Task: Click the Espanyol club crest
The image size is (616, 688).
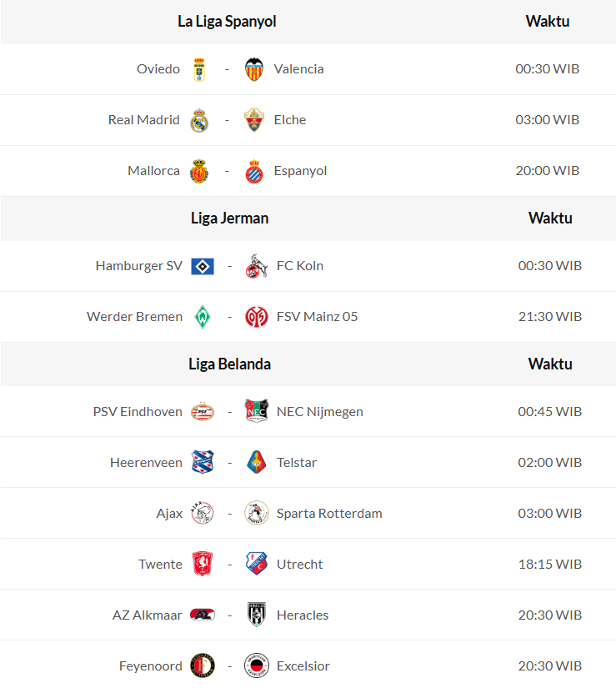Action: [x=254, y=171]
